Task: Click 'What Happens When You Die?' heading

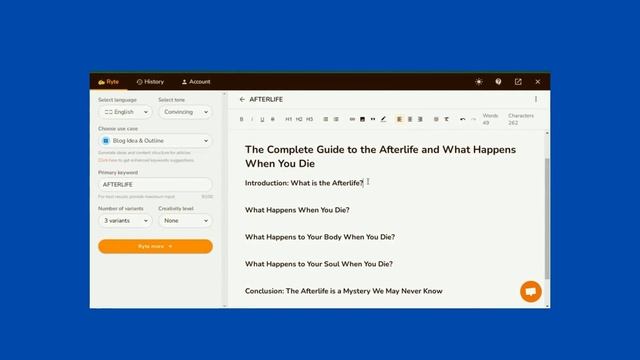Action: coord(297,210)
